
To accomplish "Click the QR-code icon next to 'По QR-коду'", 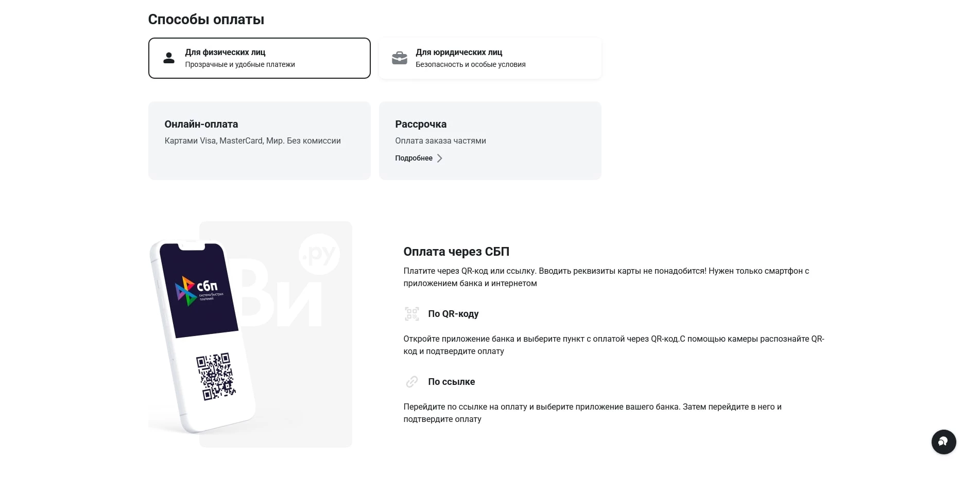I will [411, 314].
